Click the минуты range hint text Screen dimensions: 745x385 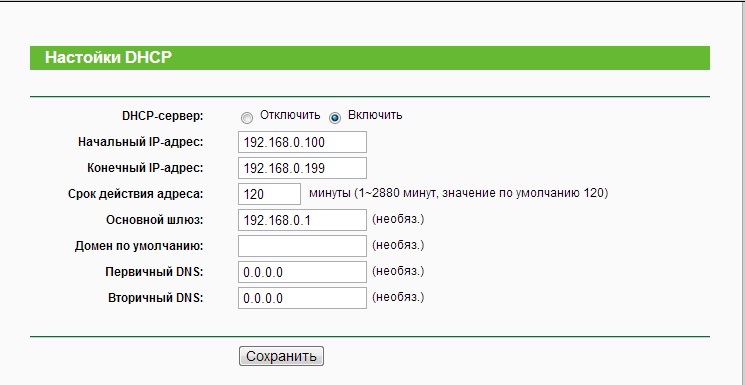(x=458, y=193)
